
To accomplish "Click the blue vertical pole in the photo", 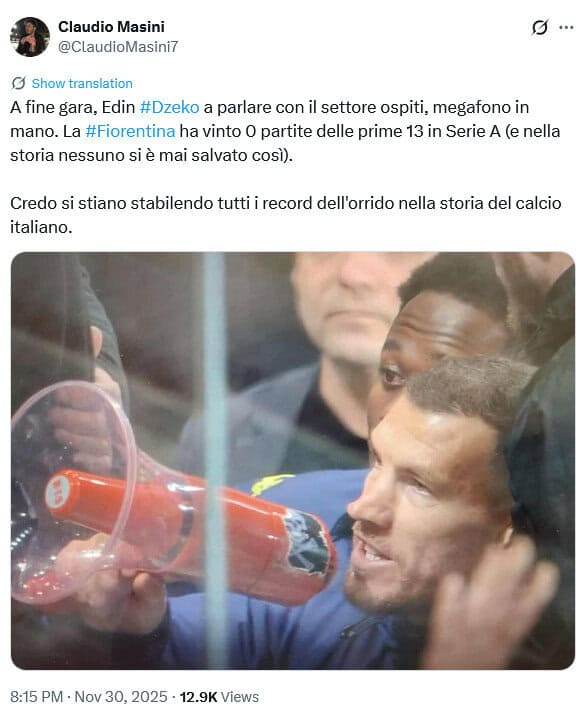I will [x=215, y=461].
